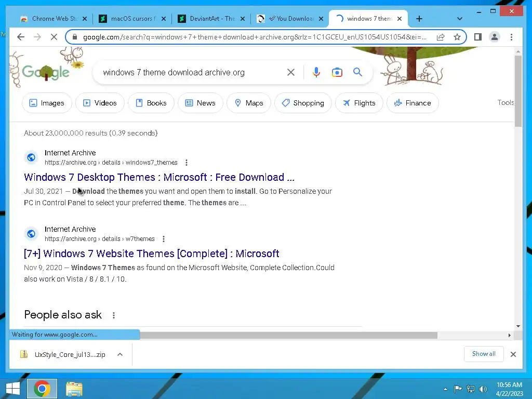Close the DeviantArt tab
Screen dimensions: 532x399
point(243,19)
